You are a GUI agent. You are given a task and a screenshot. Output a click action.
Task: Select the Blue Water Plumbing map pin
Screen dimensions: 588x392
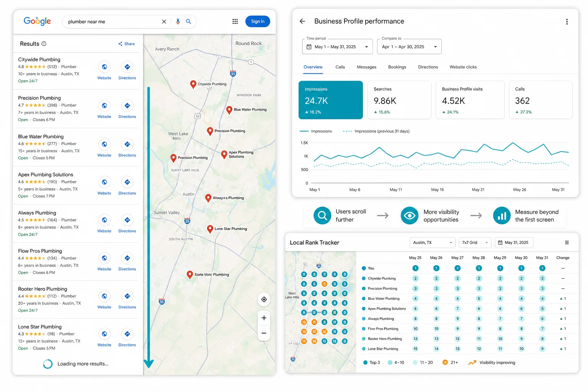229,110
